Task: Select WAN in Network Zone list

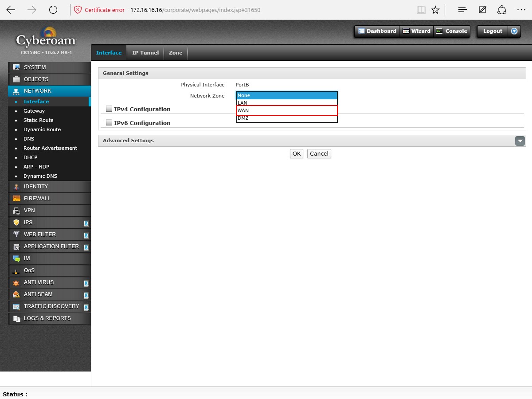Action: pos(287,110)
